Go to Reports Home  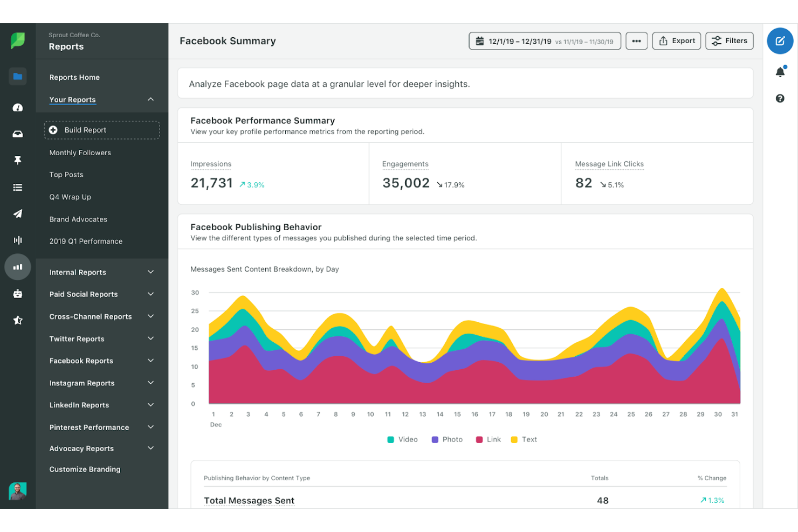[74, 77]
